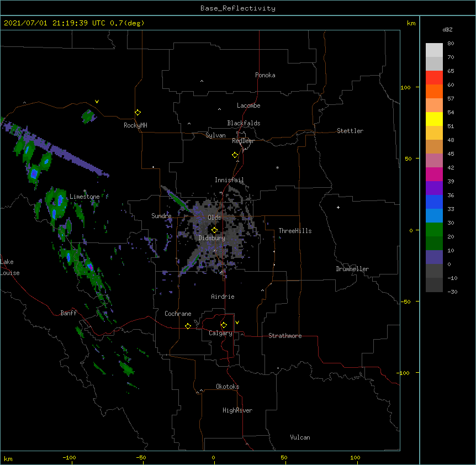
Task: Click the -100 tick on the bottom axis
Action: [x=69, y=457]
